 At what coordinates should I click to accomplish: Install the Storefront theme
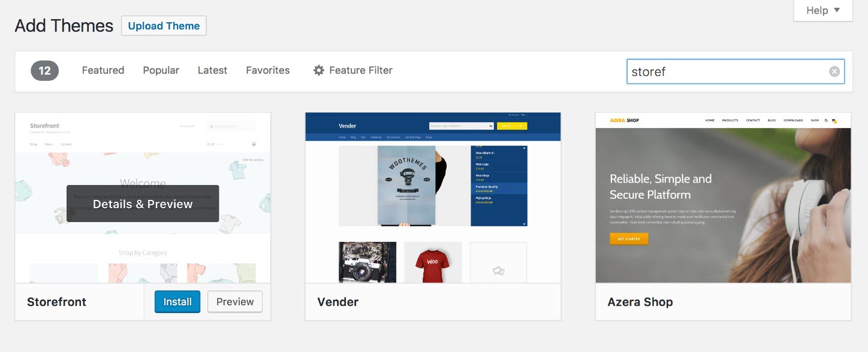(177, 302)
